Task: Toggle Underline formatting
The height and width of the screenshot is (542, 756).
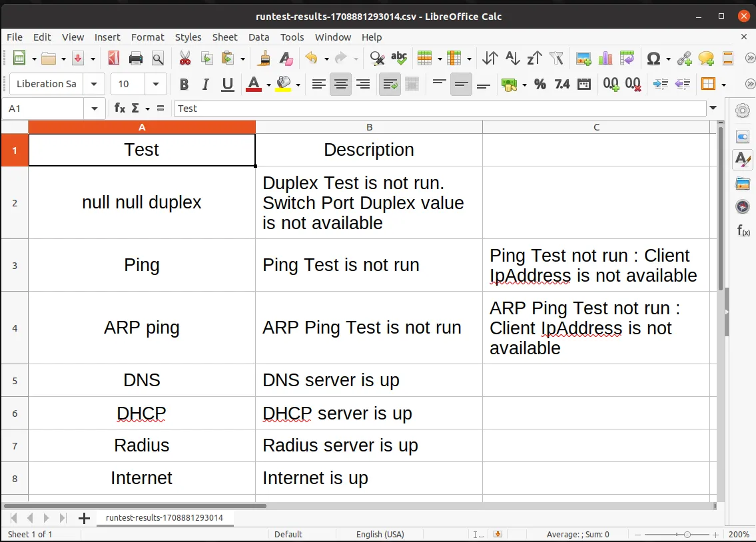Action: pyautogui.click(x=228, y=85)
